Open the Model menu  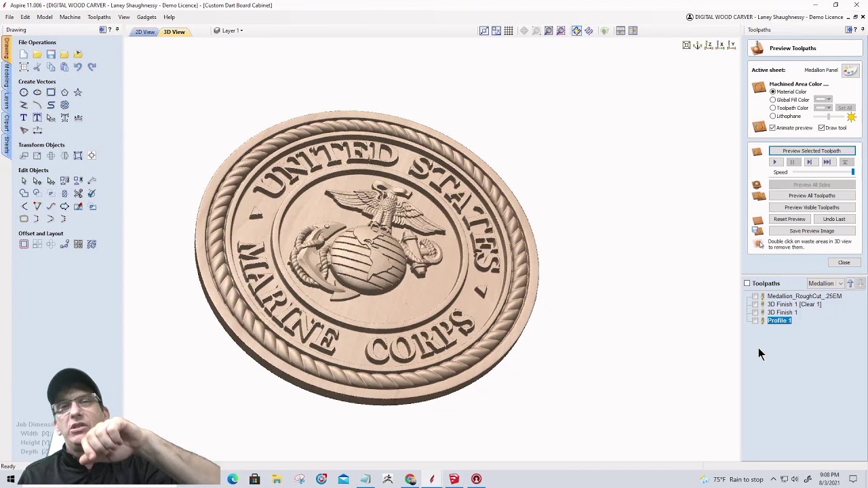coord(45,17)
